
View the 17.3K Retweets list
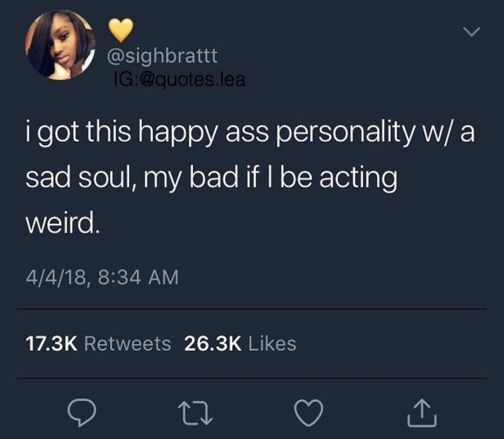coord(98,344)
